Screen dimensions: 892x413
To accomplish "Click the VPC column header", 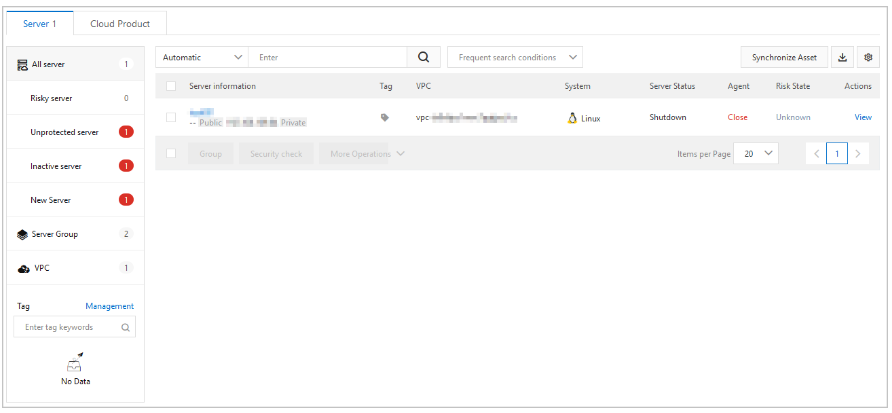I will tap(423, 86).
